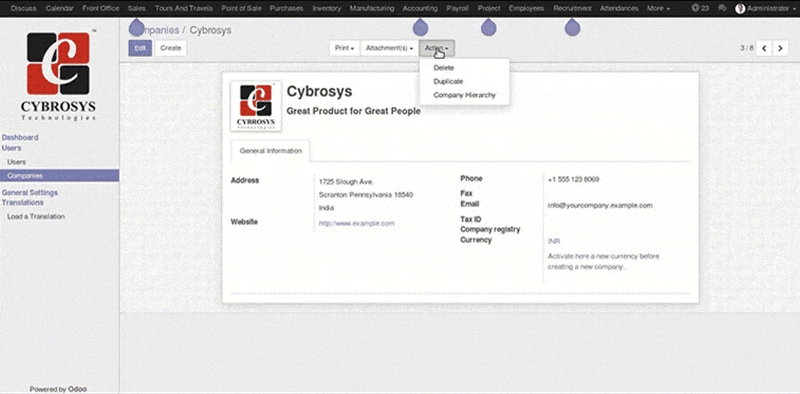Open the Project menu

pos(489,8)
